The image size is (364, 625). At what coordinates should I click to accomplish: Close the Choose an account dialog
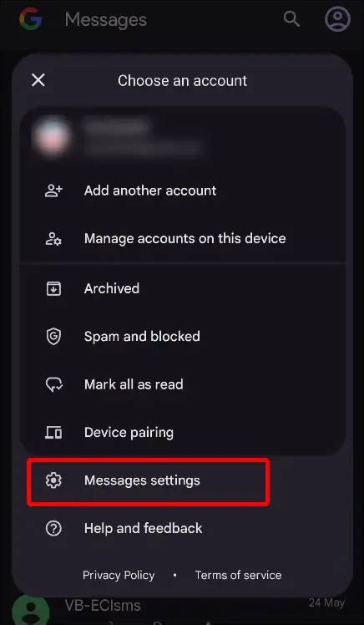[38, 80]
